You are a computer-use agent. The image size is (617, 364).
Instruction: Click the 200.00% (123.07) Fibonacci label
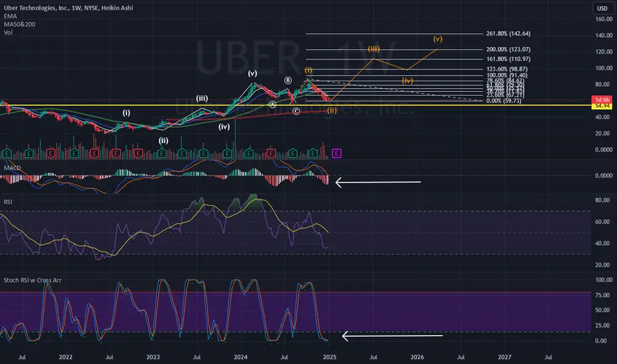508,49
